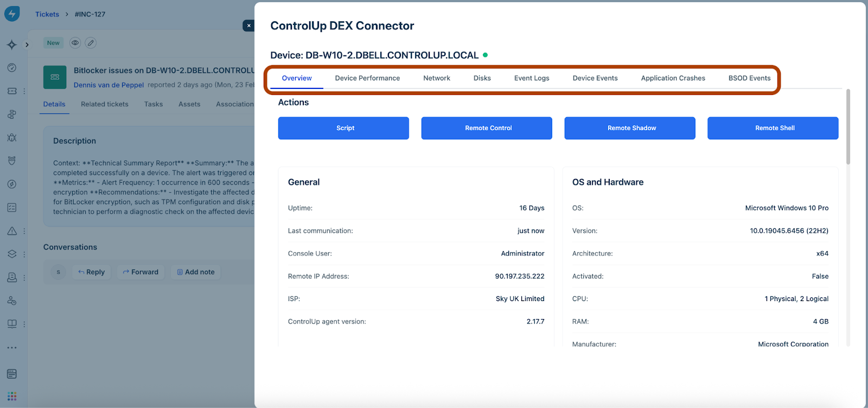Click the Forward button

pyautogui.click(x=141, y=272)
